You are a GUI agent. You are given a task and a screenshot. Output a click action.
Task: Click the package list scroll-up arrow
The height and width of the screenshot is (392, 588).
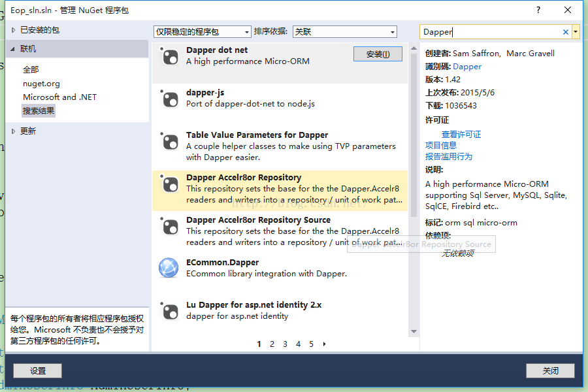(x=414, y=48)
